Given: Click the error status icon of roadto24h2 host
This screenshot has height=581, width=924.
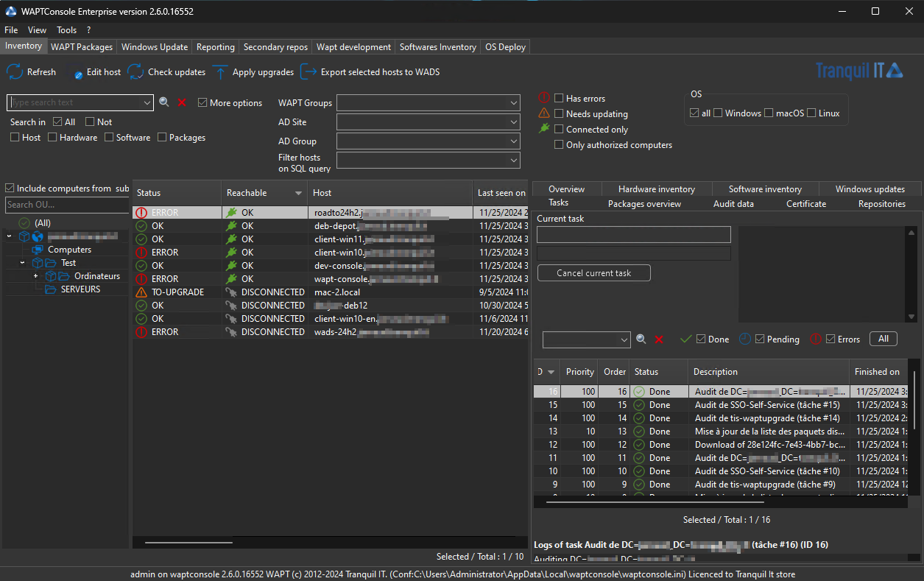Looking at the screenshot, I should [x=141, y=213].
